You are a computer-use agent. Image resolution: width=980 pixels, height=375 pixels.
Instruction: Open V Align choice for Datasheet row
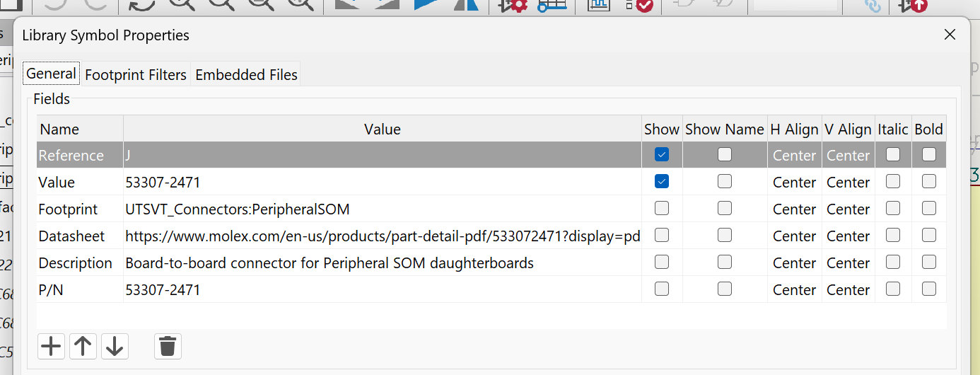pos(848,236)
